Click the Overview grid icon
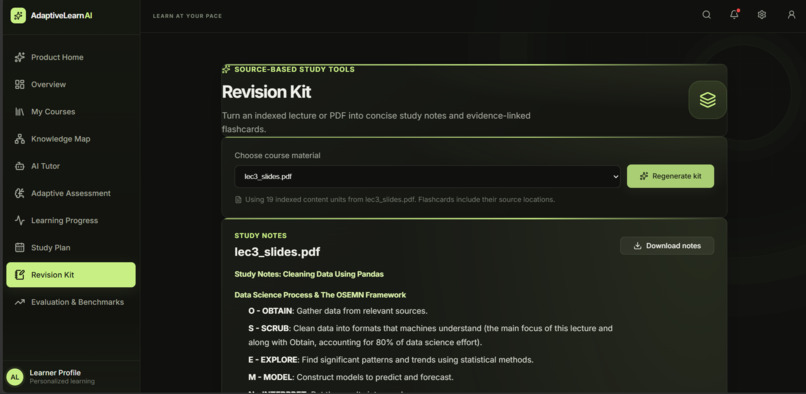The width and height of the screenshot is (806, 394). (x=20, y=84)
